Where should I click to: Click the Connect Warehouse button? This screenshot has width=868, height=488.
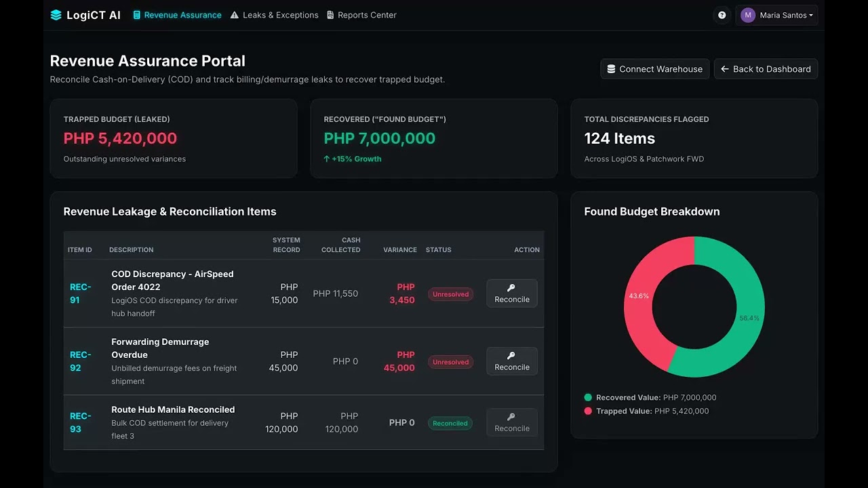[x=655, y=69]
